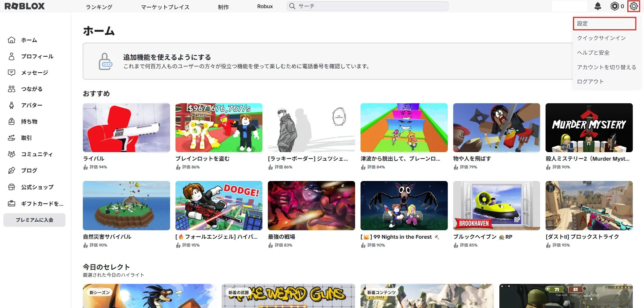Screen dimensions: 644x308
Task: Open 99 Nights in the Forest thumbnail
Action: coord(404,205)
